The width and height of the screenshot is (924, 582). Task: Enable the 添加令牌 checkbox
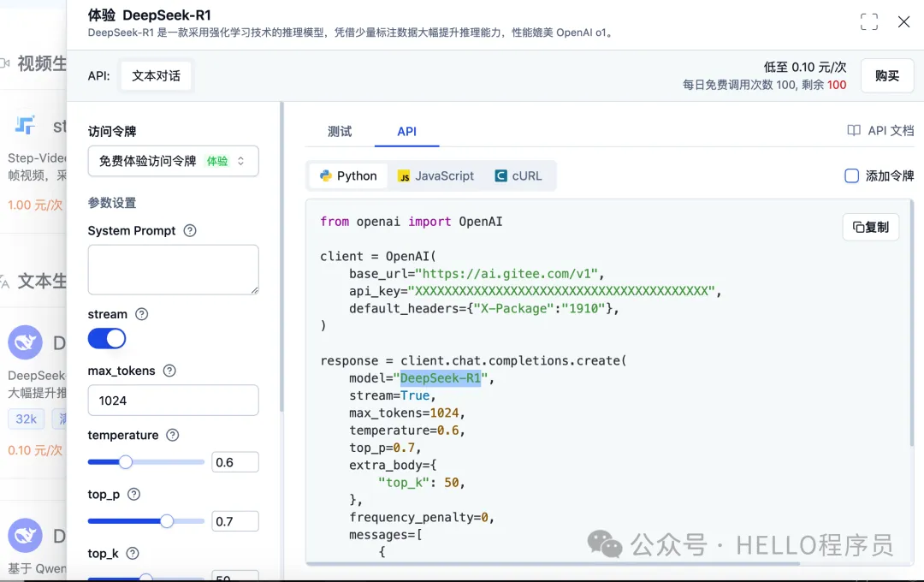tap(851, 175)
